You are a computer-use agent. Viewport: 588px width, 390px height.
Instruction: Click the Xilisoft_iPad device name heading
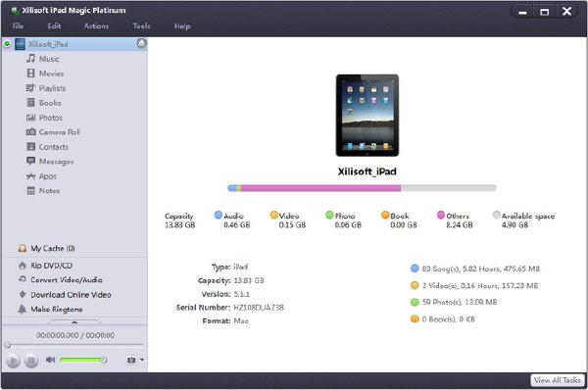pyautogui.click(x=367, y=171)
